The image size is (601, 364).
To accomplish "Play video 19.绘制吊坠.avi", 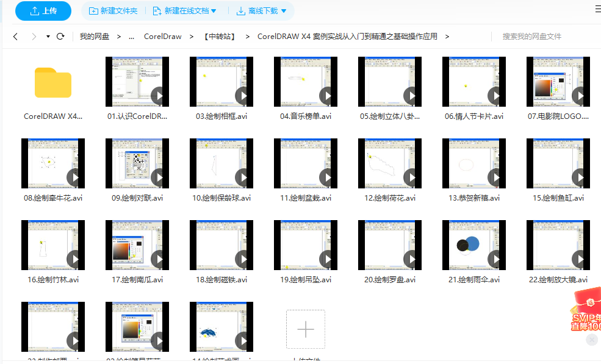I will click(306, 245).
